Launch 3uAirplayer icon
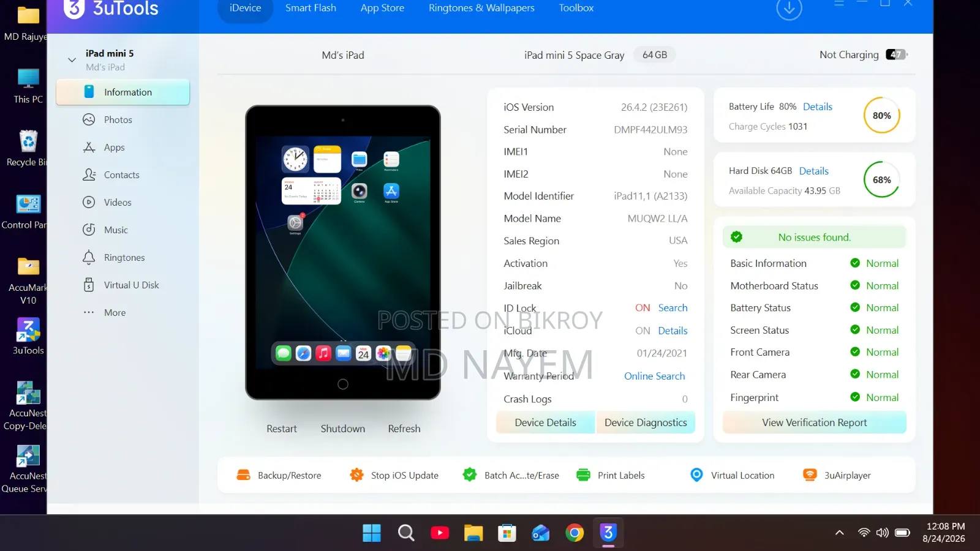This screenshot has height=551, width=980. click(810, 475)
